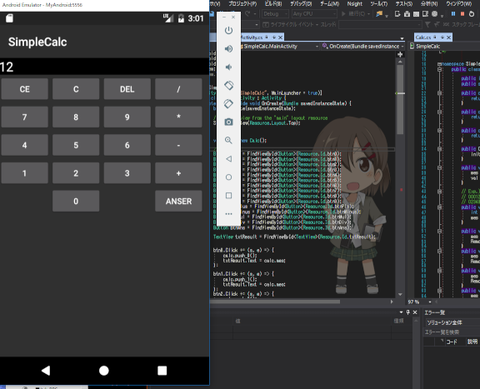Open the テスト(S) menu in Visual Studio
Screen dimensions: 480x389
click(404, 4)
